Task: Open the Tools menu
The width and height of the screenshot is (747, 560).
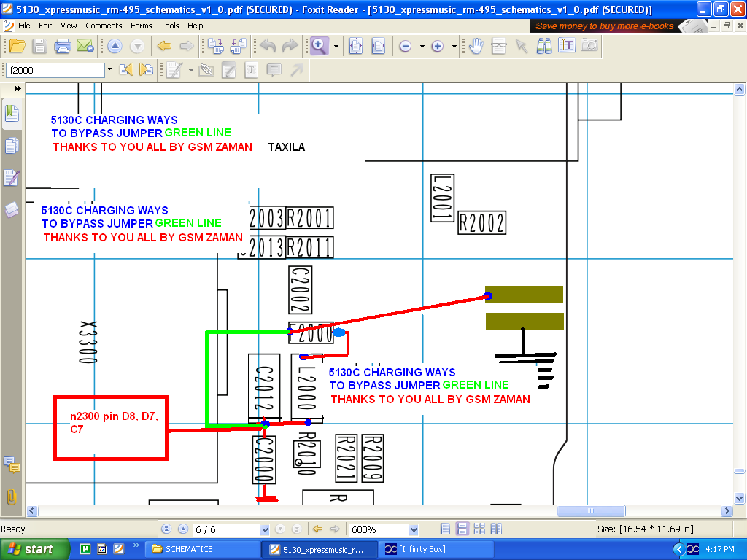Action: click(x=169, y=26)
